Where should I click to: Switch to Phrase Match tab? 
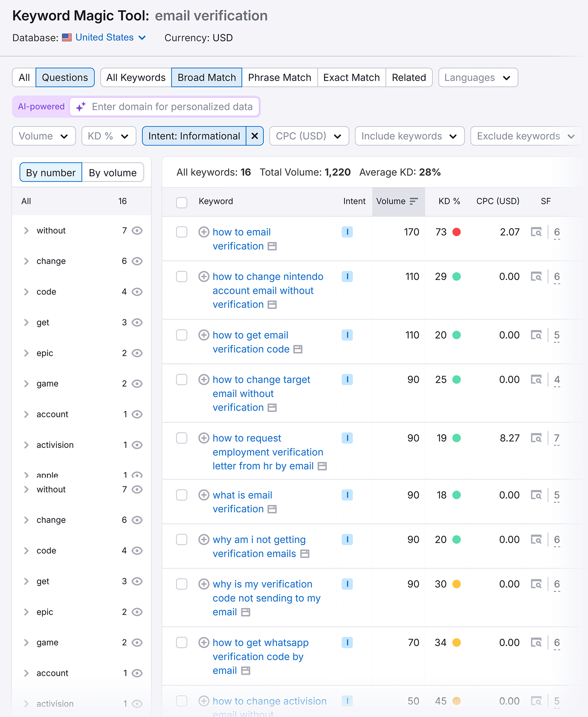tap(279, 78)
